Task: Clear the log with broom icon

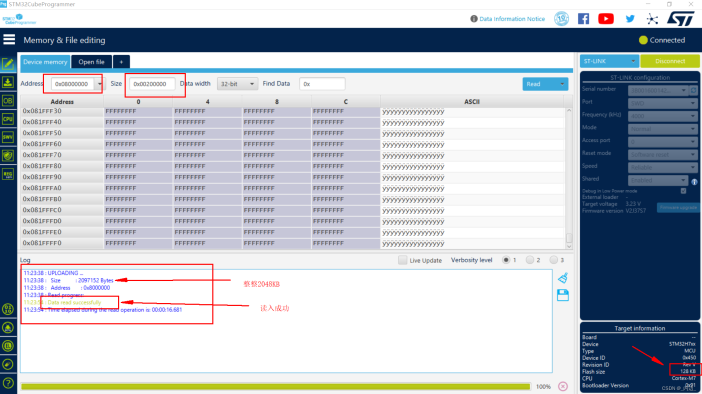Action: (x=563, y=278)
